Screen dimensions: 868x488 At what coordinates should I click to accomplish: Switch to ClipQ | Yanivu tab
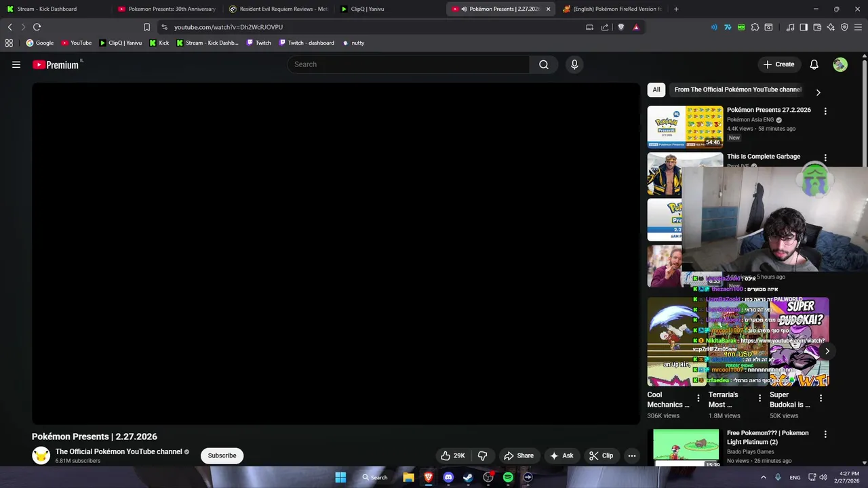[389, 9]
